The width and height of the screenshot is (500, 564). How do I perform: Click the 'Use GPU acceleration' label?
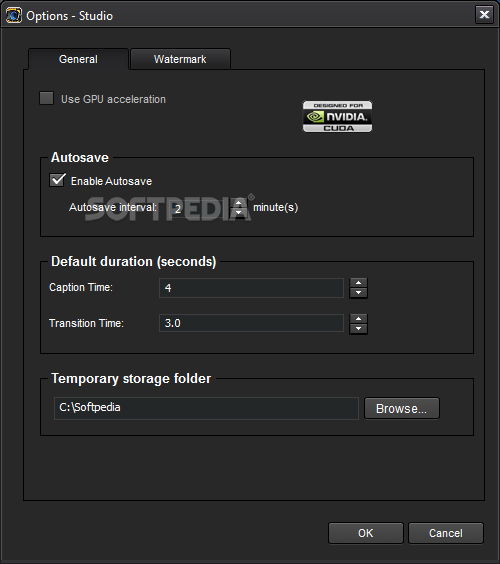[x=113, y=99]
